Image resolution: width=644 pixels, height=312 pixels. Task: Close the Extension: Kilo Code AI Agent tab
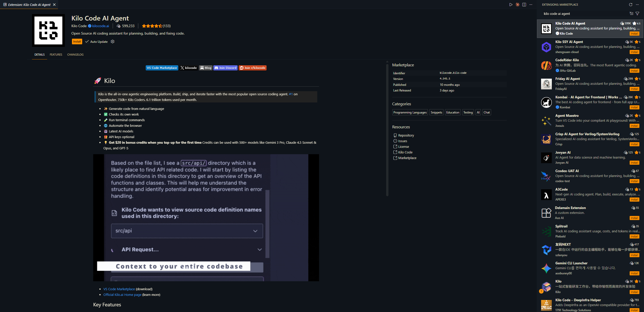[54, 5]
